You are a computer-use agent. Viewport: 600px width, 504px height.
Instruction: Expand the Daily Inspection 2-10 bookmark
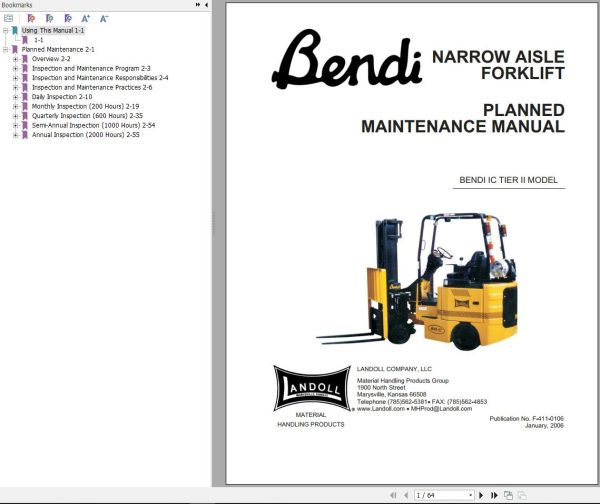(x=15, y=97)
